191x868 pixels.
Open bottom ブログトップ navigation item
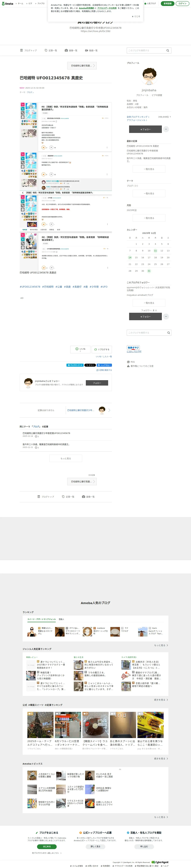pyautogui.click(x=46, y=497)
